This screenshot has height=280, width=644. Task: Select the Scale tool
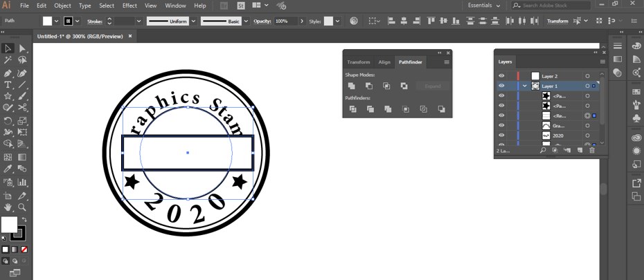pyautogui.click(x=22, y=121)
